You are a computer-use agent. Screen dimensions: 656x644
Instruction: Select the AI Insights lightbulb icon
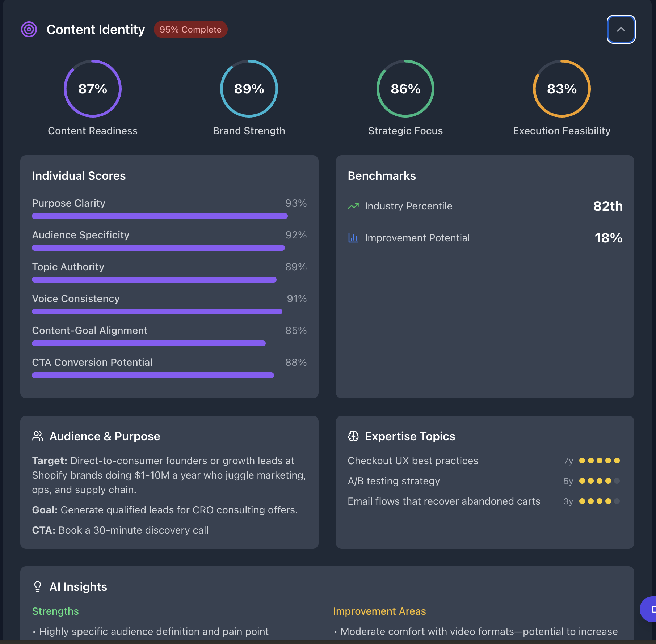point(38,586)
